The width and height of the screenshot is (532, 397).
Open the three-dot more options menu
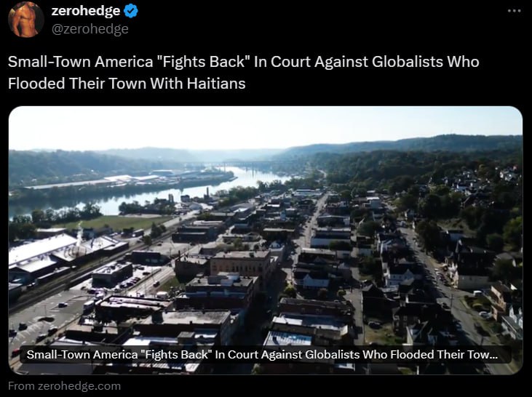(514, 11)
